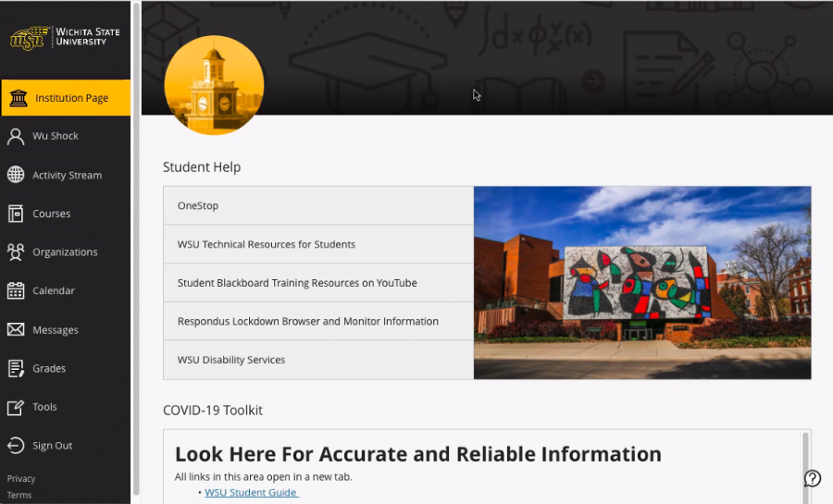
Task: Open the OneStop help link
Action: (x=318, y=205)
